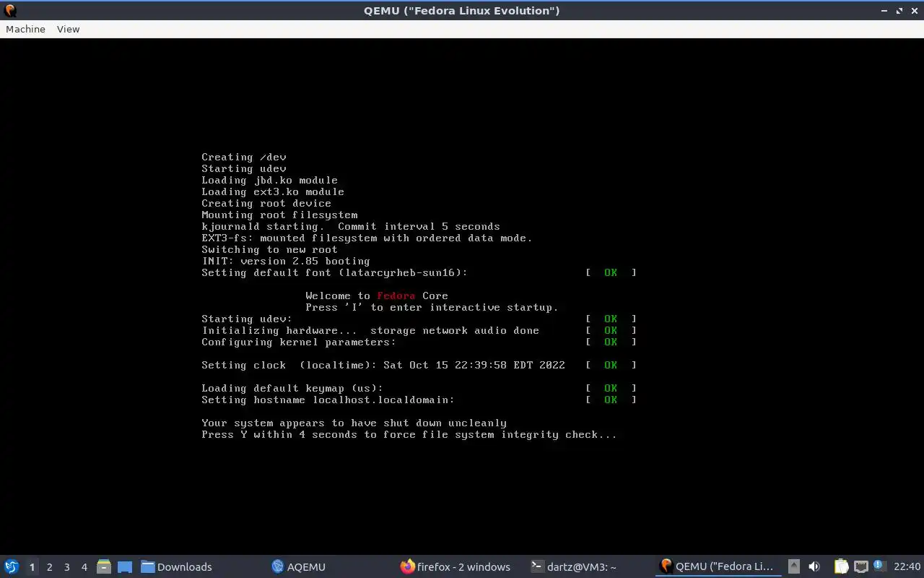Screen dimensions: 924x578
Task: Switch to workspace 3
Action: (x=66, y=567)
